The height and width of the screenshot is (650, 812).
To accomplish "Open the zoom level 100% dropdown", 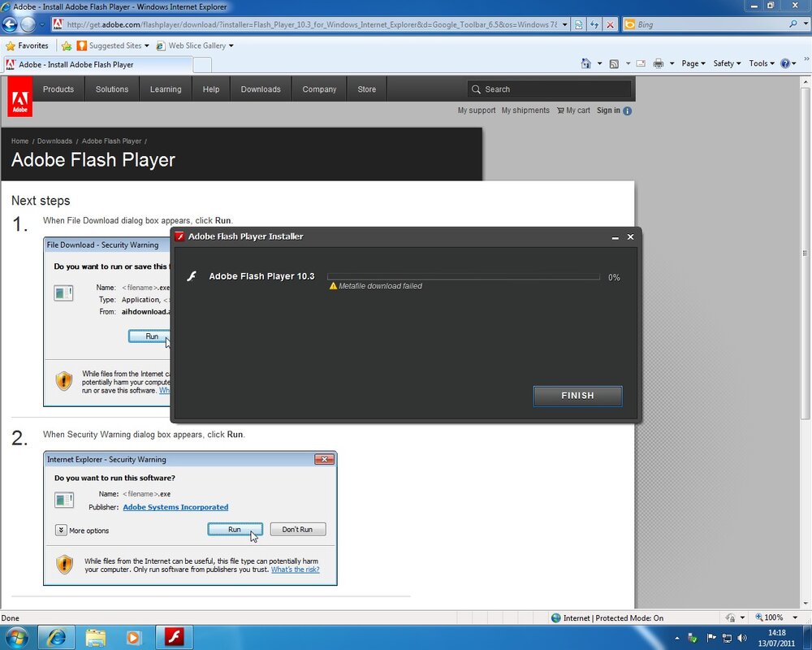I will coord(795,617).
